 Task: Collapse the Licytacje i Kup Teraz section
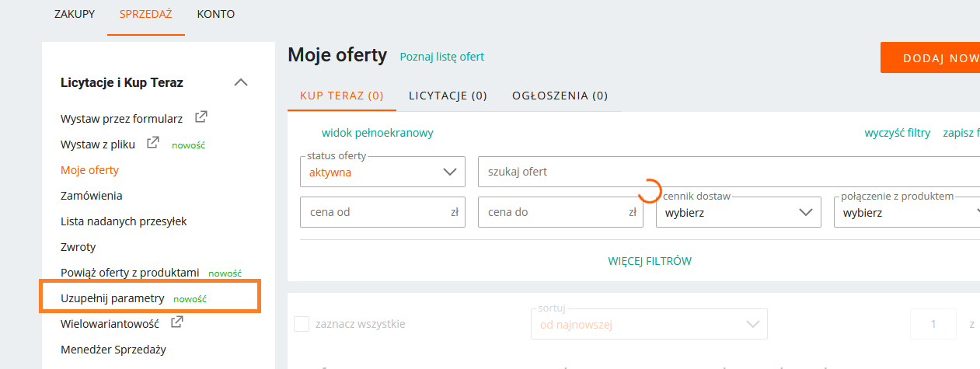point(241,82)
